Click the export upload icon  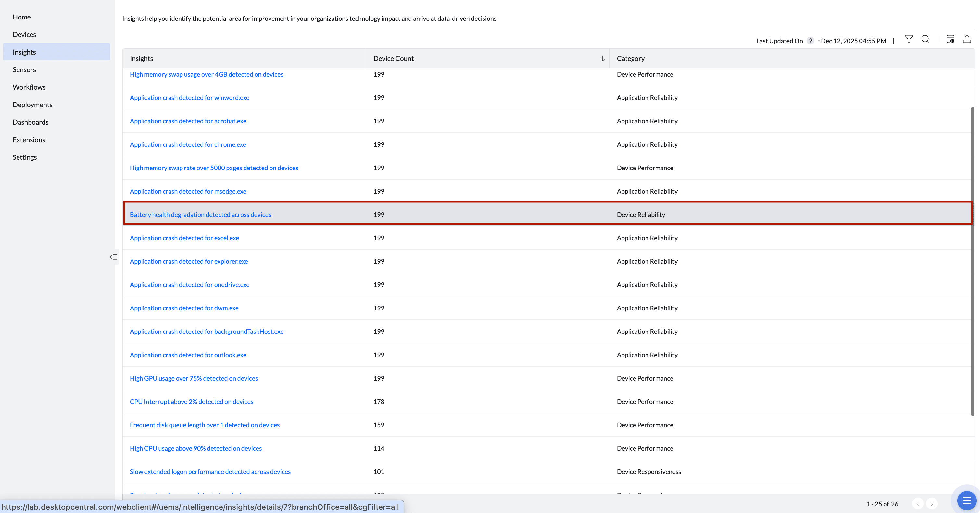pos(967,39)
